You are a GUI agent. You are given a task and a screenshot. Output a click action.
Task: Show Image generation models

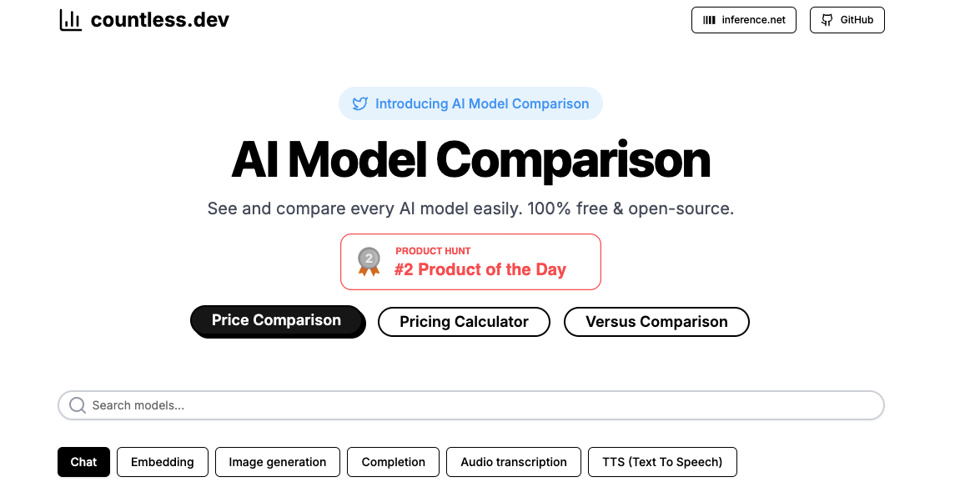[278, 462]
